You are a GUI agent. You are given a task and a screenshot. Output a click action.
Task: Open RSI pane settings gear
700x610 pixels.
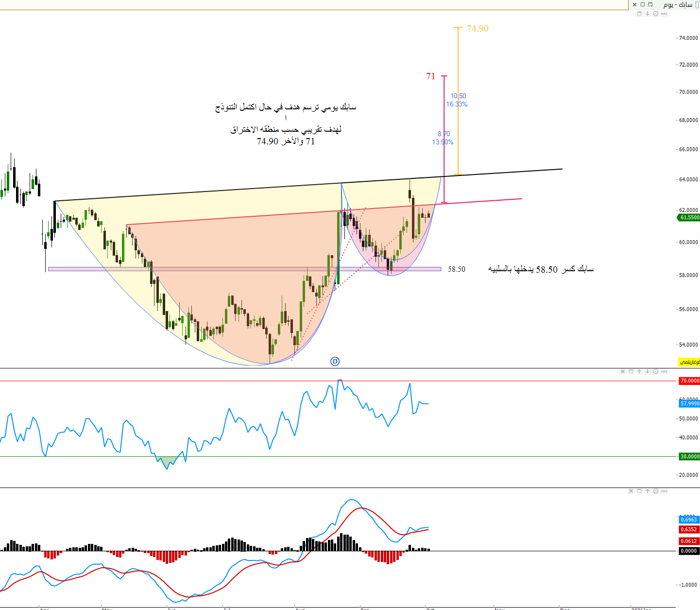[656, 371]
